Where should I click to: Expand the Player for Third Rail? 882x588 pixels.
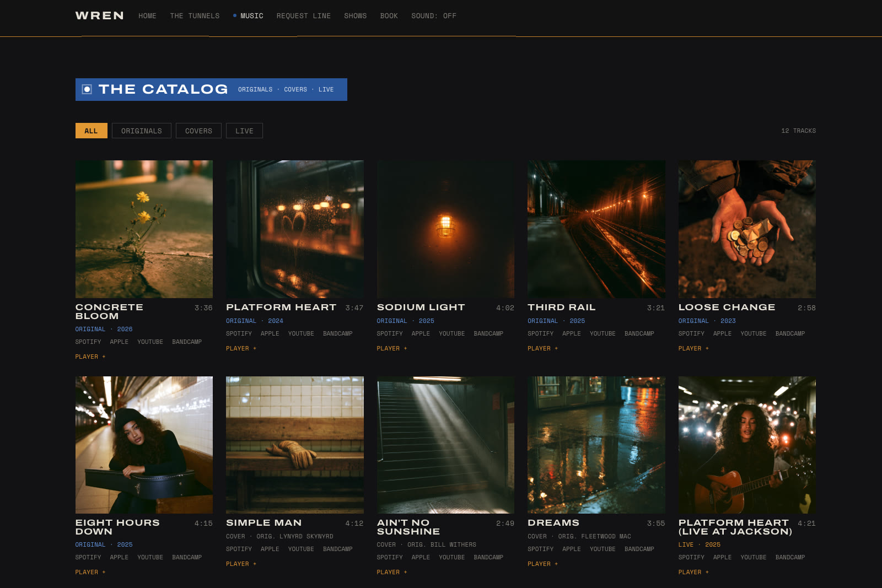542,348
